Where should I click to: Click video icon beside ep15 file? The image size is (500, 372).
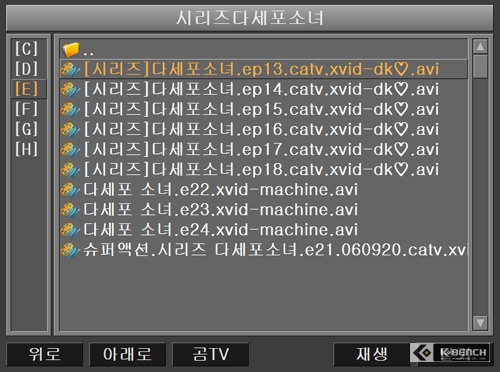click(70, 110)
